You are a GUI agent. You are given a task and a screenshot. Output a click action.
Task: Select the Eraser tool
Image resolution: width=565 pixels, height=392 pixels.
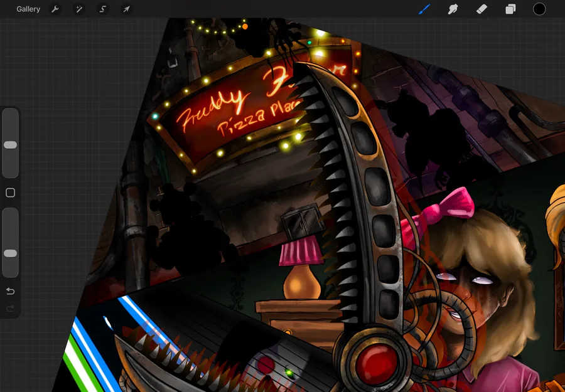point(482,9)
